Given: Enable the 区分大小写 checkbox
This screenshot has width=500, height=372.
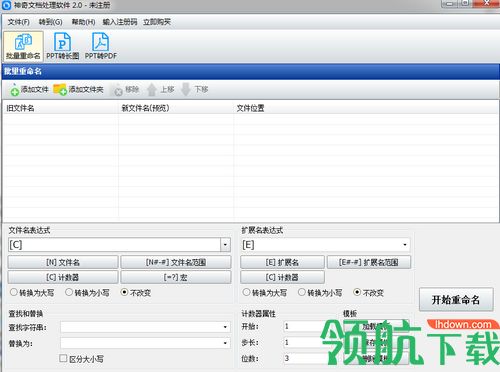Looking at the screenshot, I should pyautogui.click(x=63, y=358).
